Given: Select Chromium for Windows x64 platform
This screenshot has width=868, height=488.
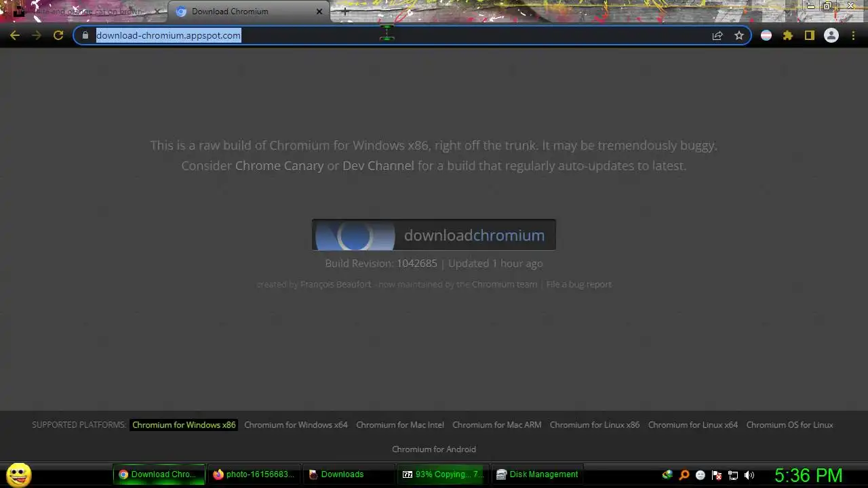Looking at the screenshot, I should [x=296, y=425].
